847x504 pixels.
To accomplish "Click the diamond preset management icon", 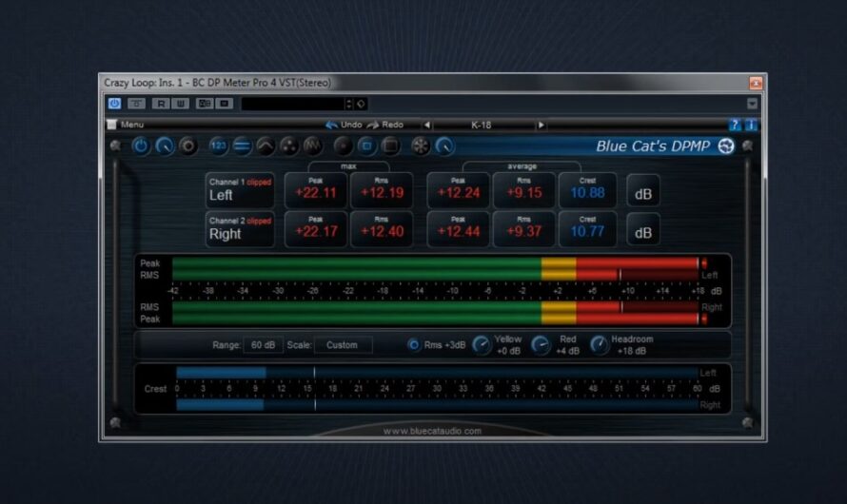I will pyautogui.click(x=361, y=104).
